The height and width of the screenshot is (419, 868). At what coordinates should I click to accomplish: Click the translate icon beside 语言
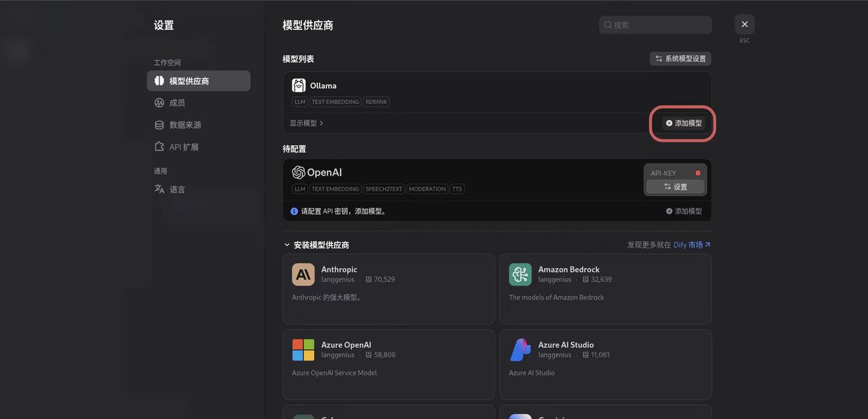pos(159,189)
